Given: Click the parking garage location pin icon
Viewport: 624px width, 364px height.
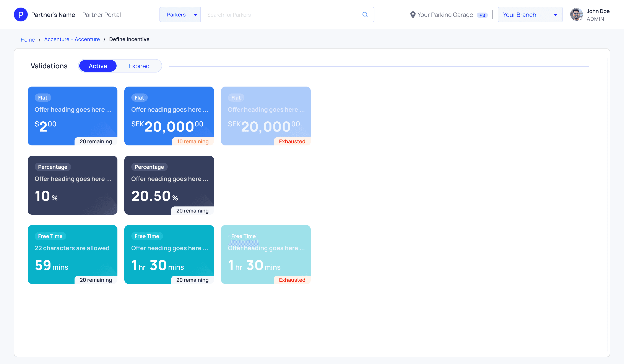Looking at the screenshot, I should 413,14.
